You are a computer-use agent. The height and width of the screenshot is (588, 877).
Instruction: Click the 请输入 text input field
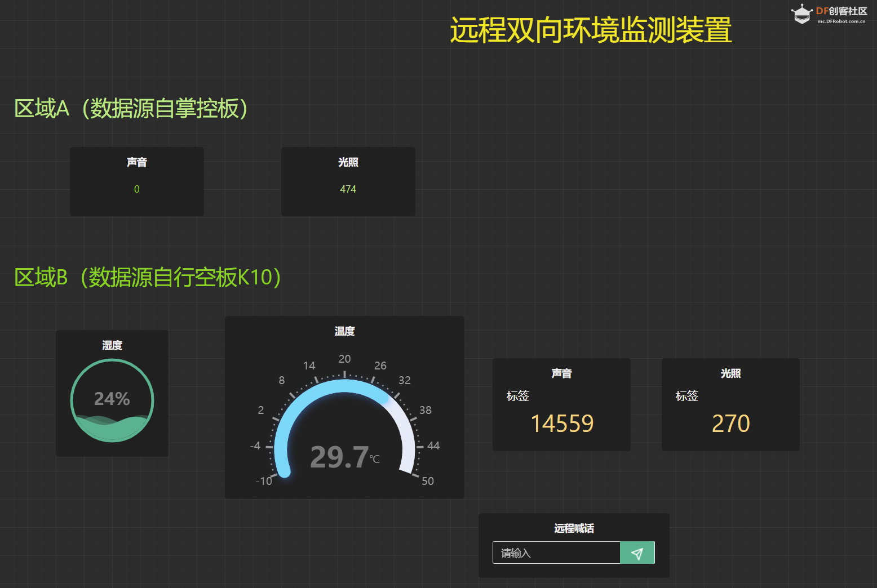[556, 553]
